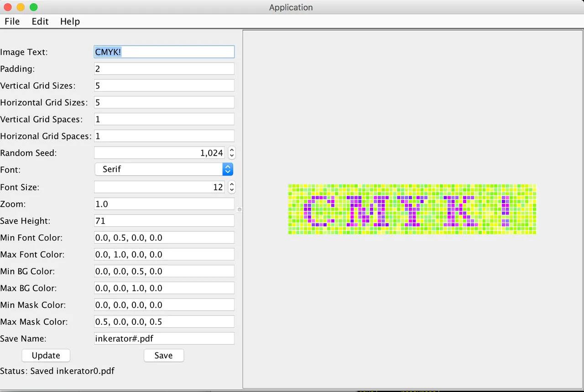This screenshot has width=584, height=392.
Task: Click the generated CMYK pixel grid preview
Action: pyautogui.click(x=412, y=209)
